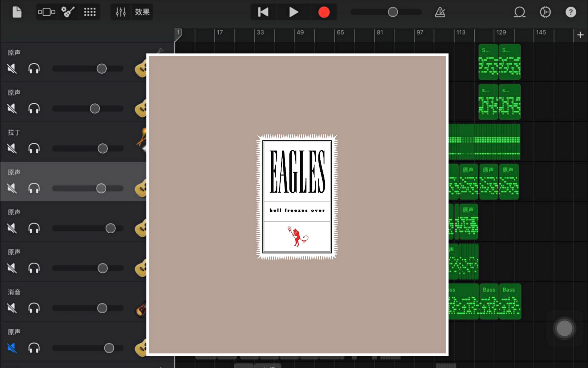Mute the second 原声 track
This screenshot has height=368, width=588.
tap(12, 109)
